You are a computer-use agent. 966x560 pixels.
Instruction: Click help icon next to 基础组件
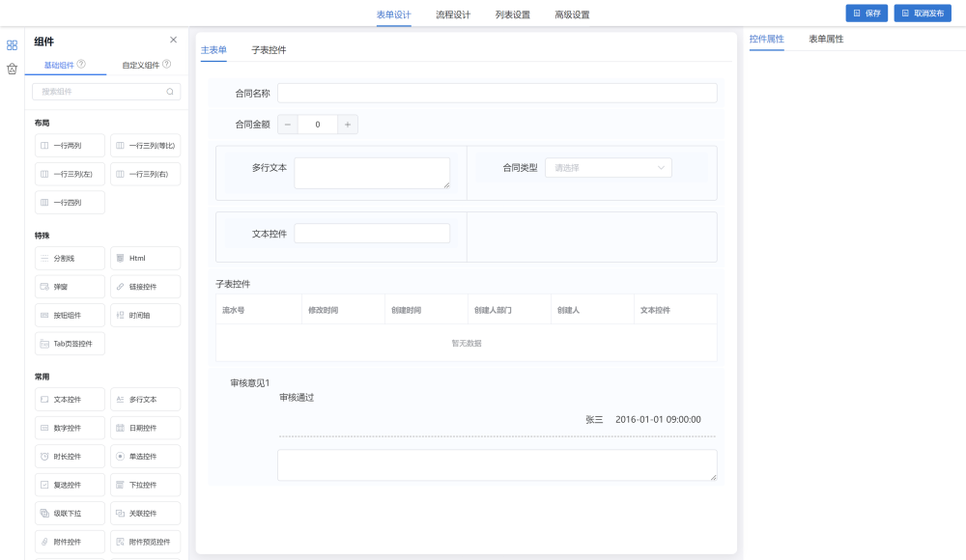pyautogui.click(x=81, y=65)
